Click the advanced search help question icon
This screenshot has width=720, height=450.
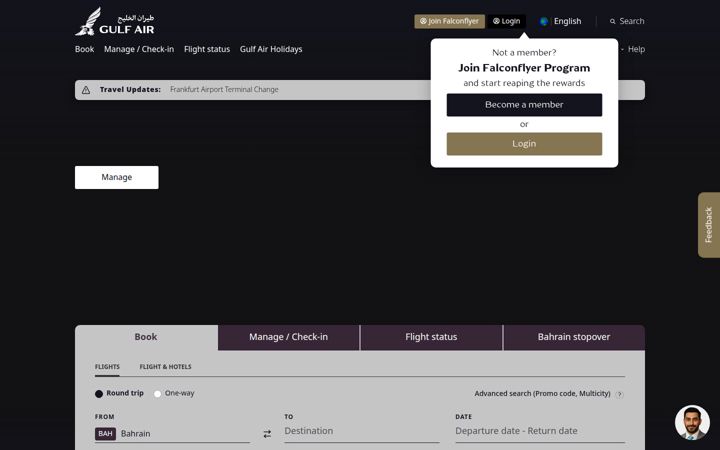tap(619, 394)
